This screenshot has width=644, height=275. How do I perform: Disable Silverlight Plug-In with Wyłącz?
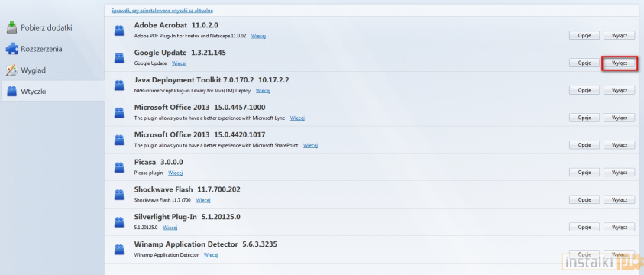[619, 227]
